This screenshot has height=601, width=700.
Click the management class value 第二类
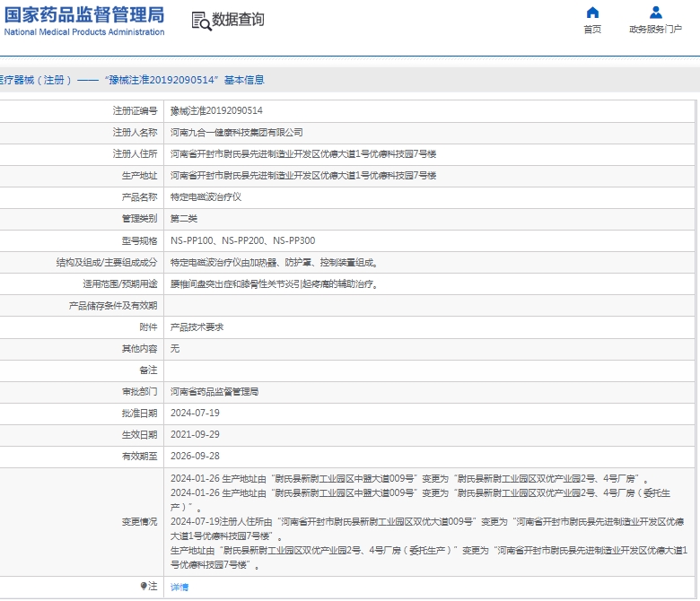184,219
